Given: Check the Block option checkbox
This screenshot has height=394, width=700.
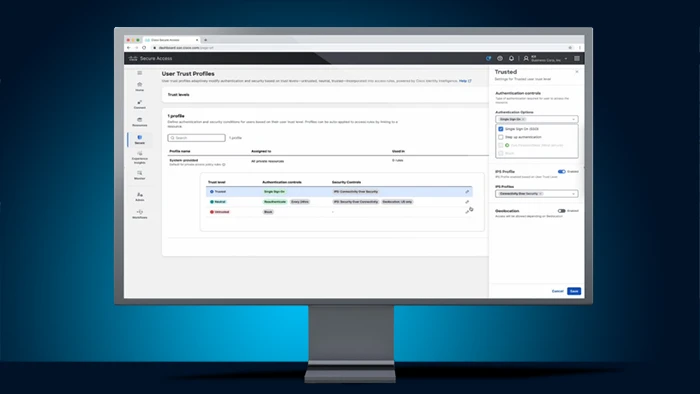Looking at the screenshot, I should coord(500,153).
